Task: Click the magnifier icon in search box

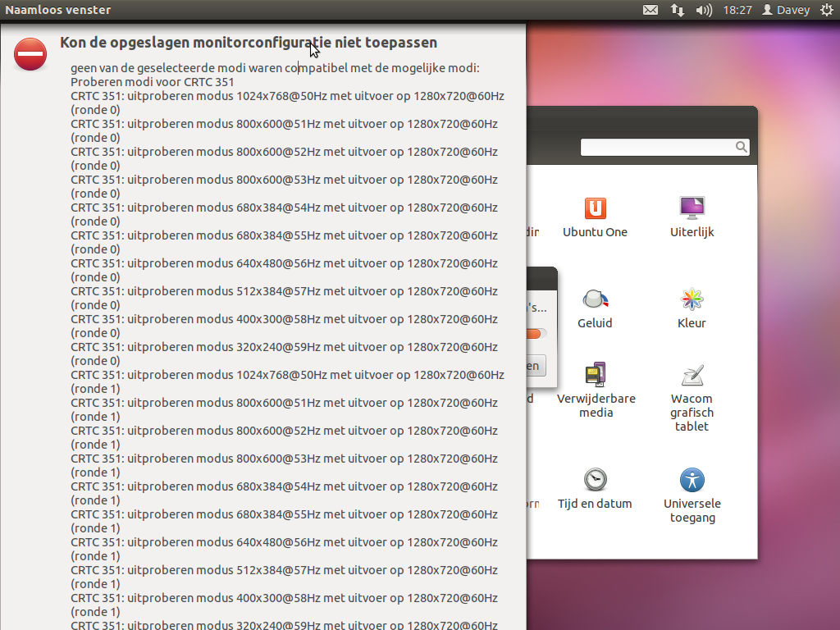Action: click(x=741, y=147)
